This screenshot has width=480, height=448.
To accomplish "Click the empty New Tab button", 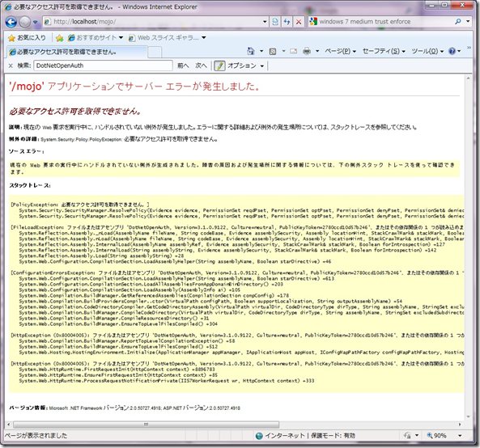I will point(155,52).
